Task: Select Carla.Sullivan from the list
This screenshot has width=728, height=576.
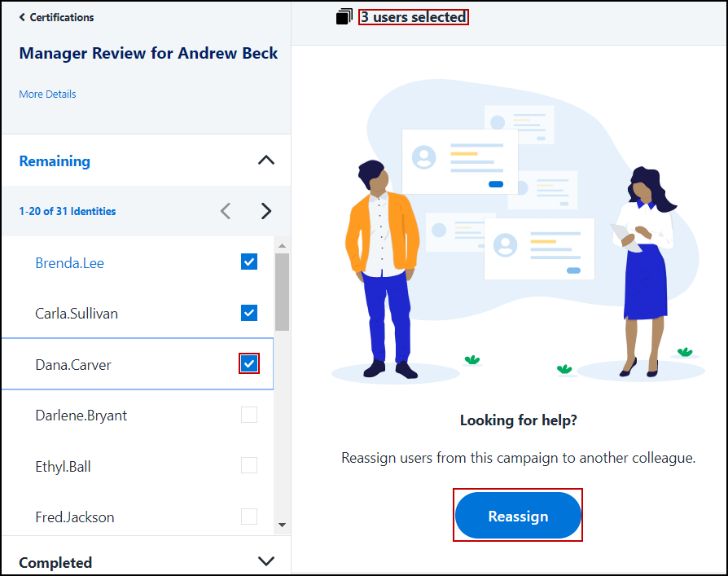Action: point(77,314)
